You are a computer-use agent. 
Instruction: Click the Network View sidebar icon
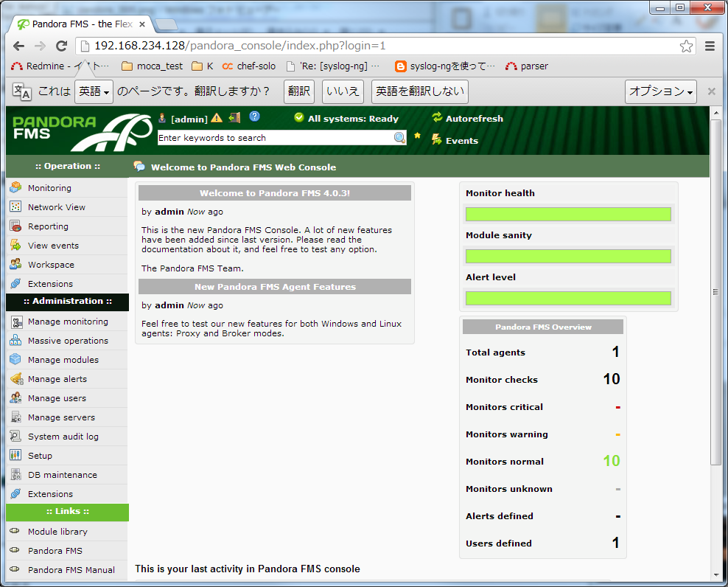pos(15,207)
